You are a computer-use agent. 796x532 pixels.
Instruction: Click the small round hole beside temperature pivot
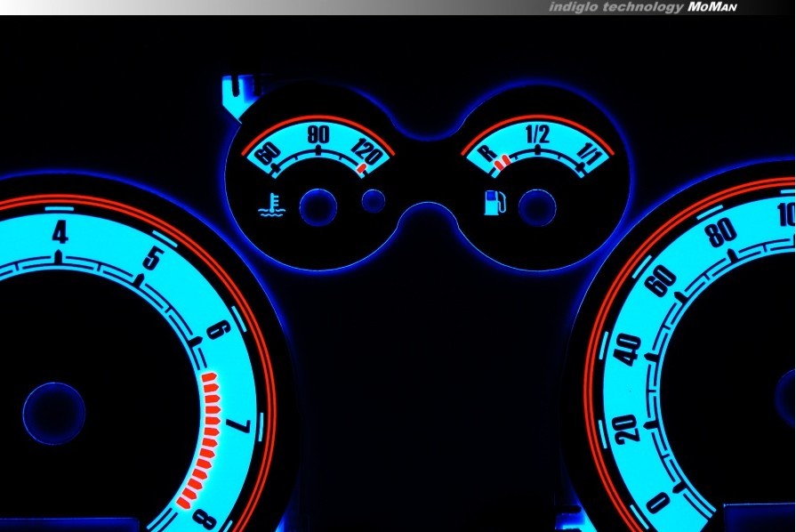tap(374, 201)
